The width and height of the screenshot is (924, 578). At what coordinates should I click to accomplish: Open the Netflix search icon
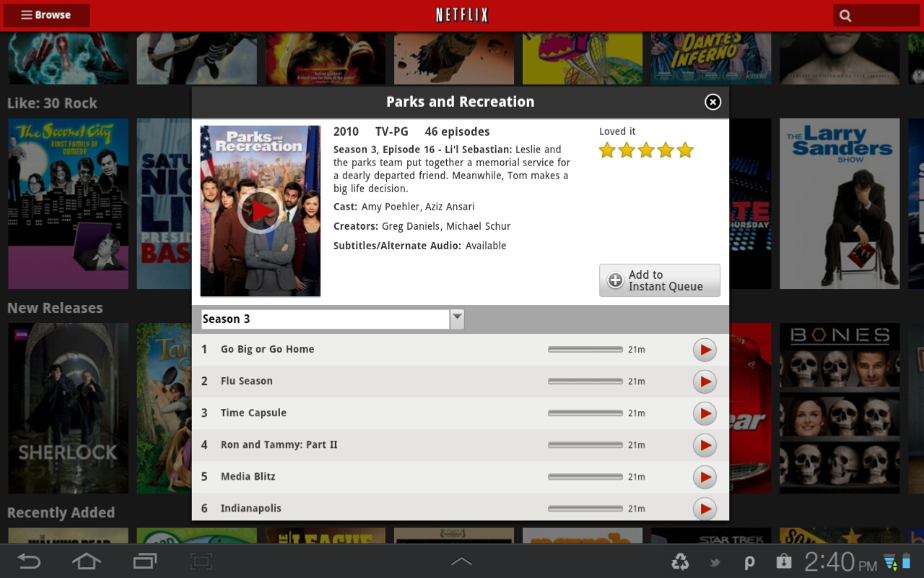pos(845,15)
